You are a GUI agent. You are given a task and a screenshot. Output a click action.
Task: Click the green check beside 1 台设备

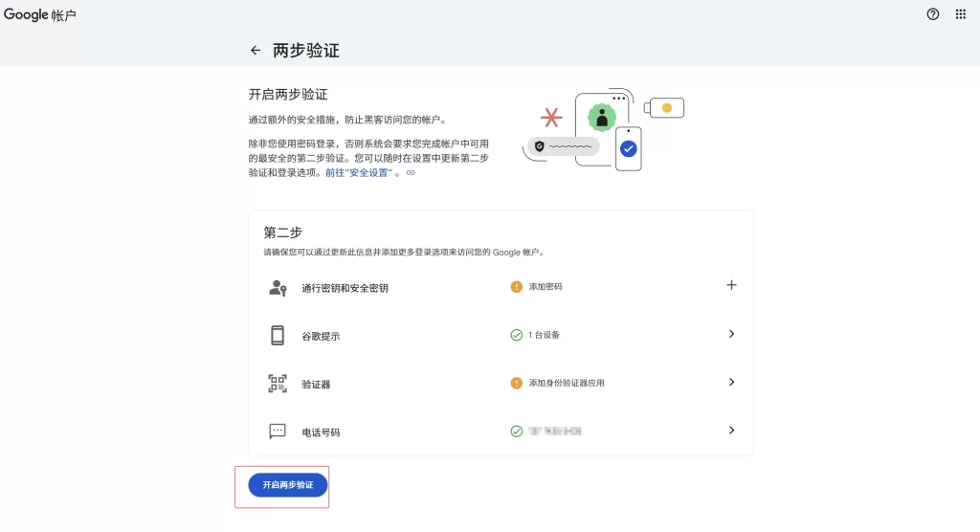pos(516,335)
